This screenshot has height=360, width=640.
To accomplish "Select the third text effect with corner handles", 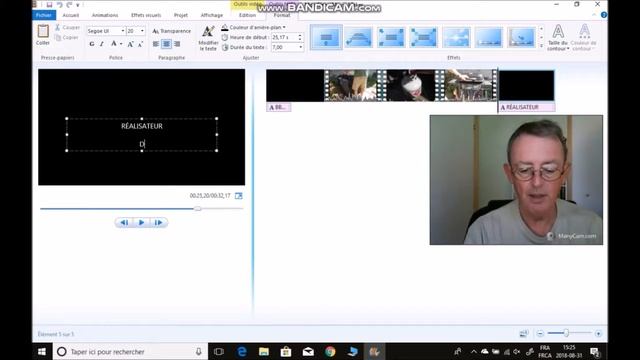I will [x=391, y=37].
